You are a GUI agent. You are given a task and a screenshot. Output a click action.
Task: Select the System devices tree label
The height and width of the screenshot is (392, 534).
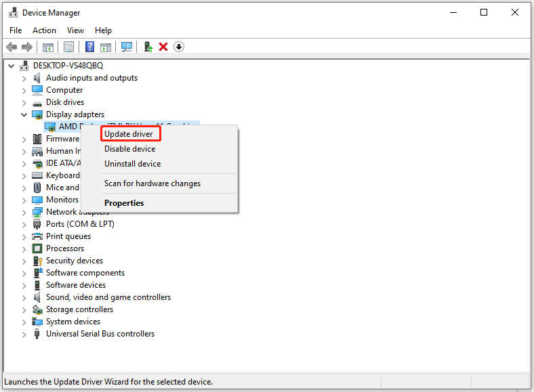point(73,322)
